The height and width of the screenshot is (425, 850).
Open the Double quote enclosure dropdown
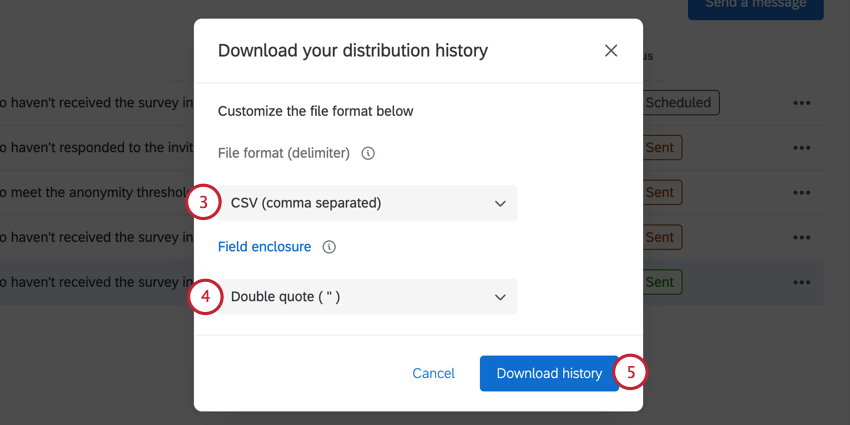pos(368,297)
